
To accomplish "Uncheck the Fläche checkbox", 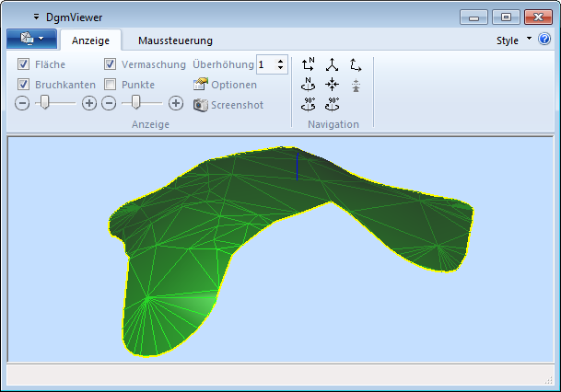I will pos(24,64).
